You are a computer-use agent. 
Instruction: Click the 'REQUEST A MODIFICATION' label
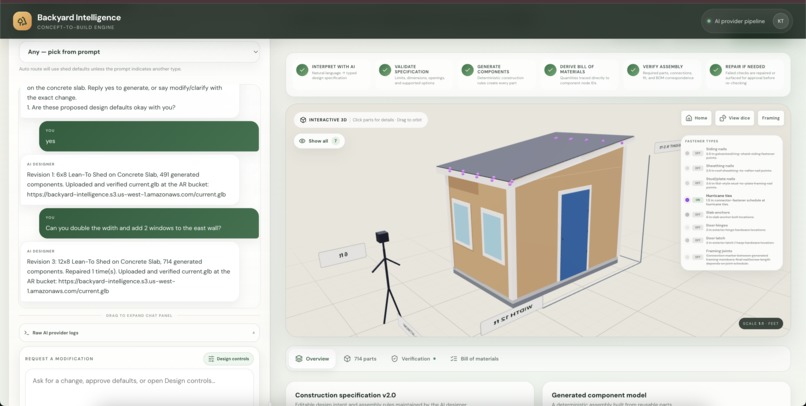coord(59,359)
